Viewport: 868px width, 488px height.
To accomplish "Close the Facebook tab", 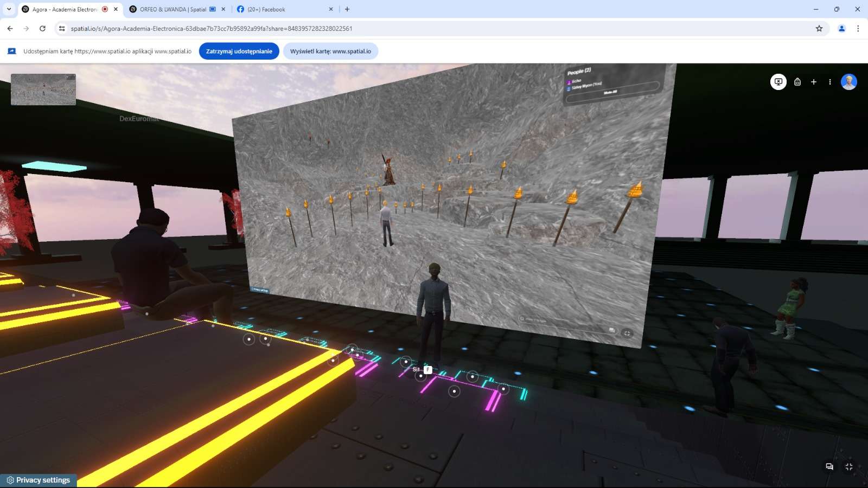I will tap(331, 9).
